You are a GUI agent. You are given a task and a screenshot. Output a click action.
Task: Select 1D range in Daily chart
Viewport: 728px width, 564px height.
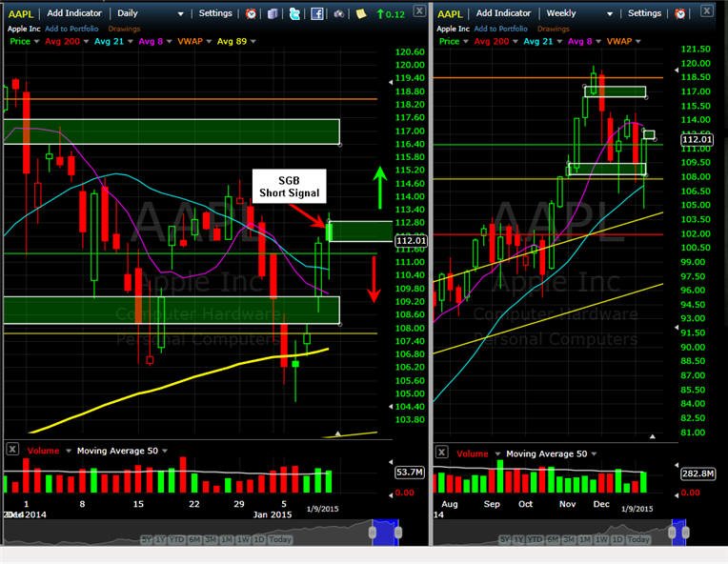[x=259, y=539]
